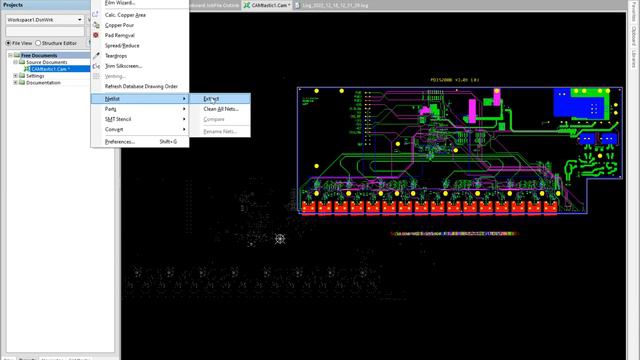Switch to the Log document tab

331,5
